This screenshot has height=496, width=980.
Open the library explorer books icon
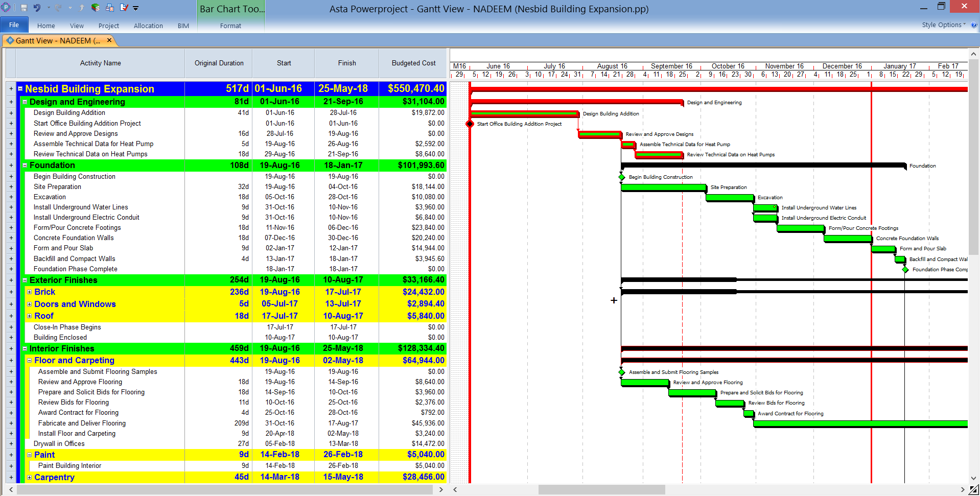pyautogui.click(x=96, y=8)
